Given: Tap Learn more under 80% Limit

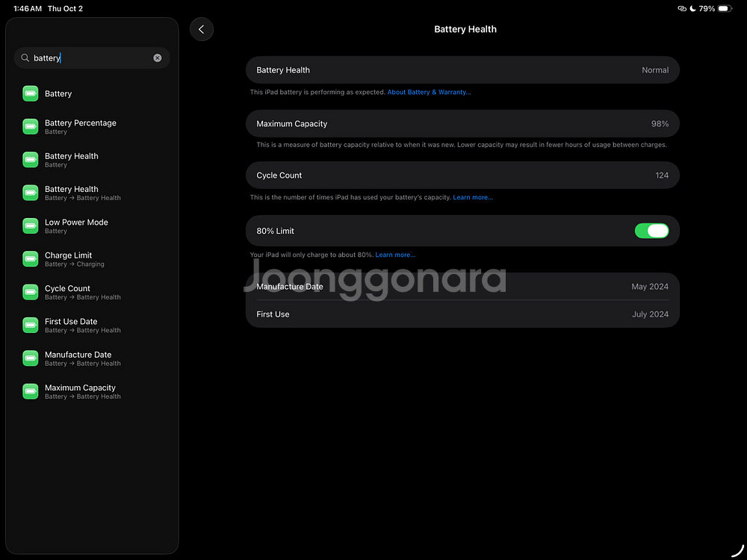Looking at the screenshot, I should (x=395, y=255).
